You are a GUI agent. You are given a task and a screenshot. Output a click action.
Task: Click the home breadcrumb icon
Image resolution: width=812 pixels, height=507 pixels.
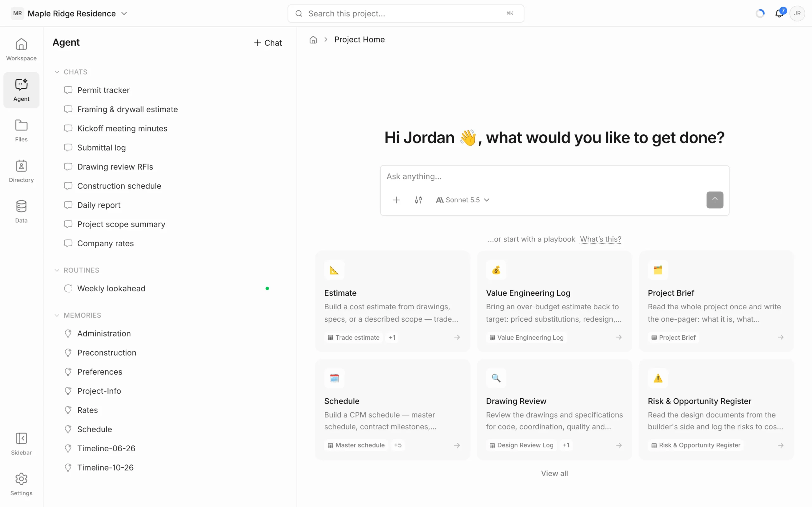tap(313, 40)
